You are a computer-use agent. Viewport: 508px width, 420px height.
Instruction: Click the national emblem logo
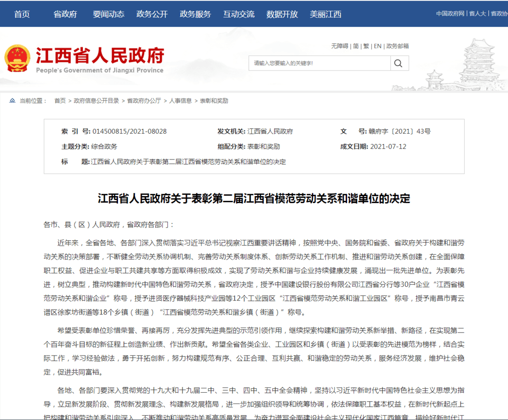click(17, 59)
